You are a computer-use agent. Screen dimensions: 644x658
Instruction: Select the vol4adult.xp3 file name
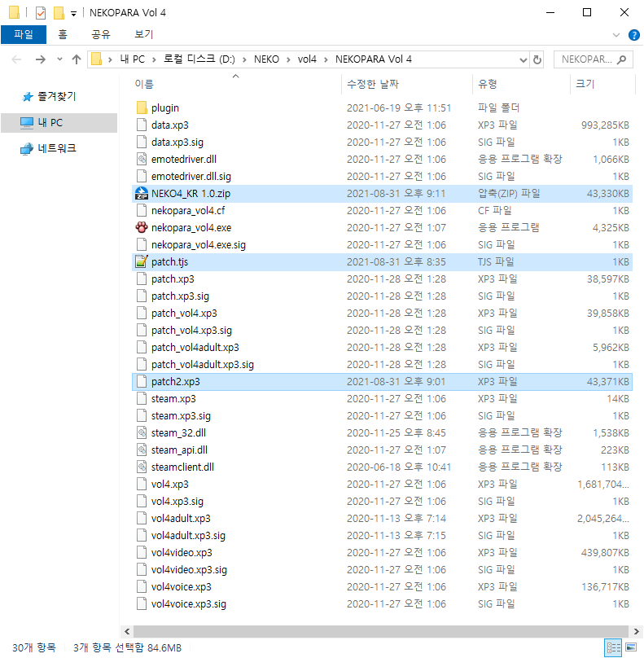click(181, 518)
